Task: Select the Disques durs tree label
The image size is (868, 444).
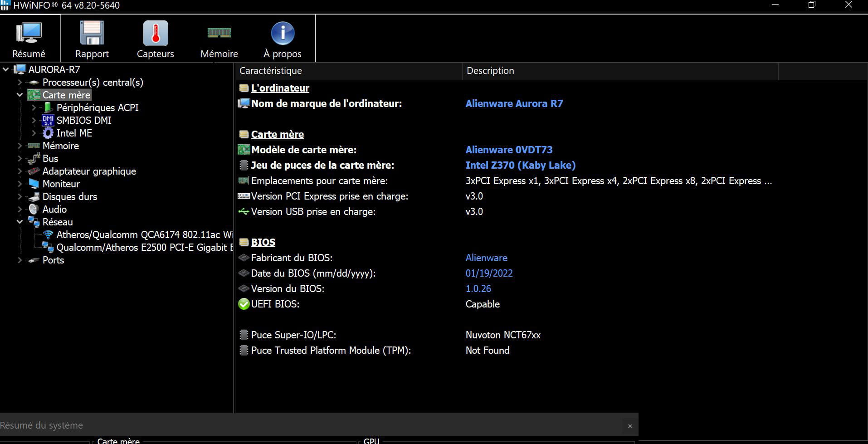Action: (x=70, y=196)
